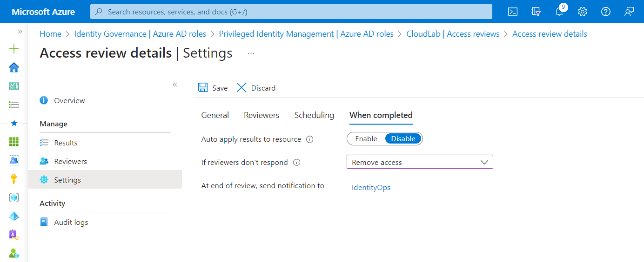Image resolution: width=644 pixels, height=262 pixels.
Task: Click the Overview info icon
Action: pos(44,100)
